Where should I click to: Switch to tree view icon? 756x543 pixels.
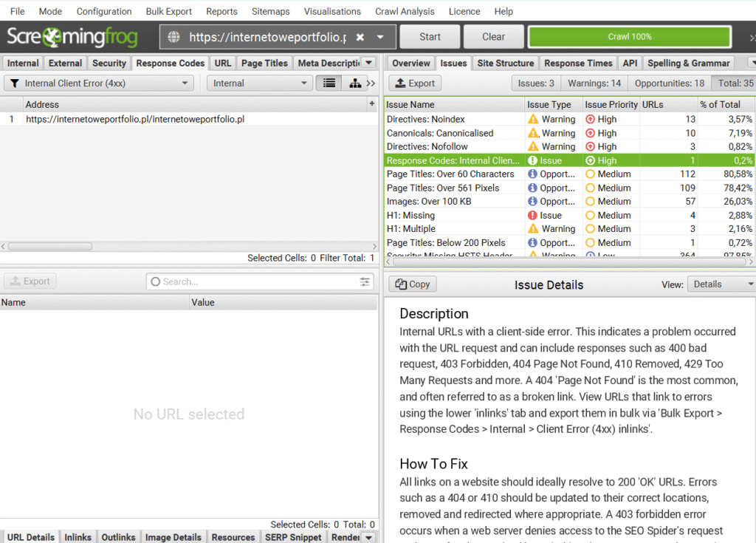tap(354, 83)
